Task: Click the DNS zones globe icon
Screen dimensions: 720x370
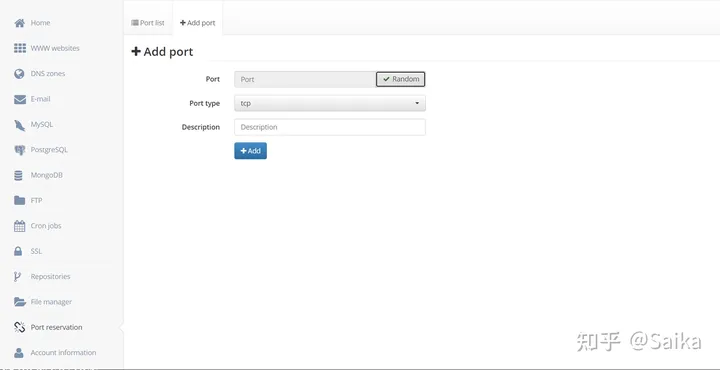Action: pos(19,73)
